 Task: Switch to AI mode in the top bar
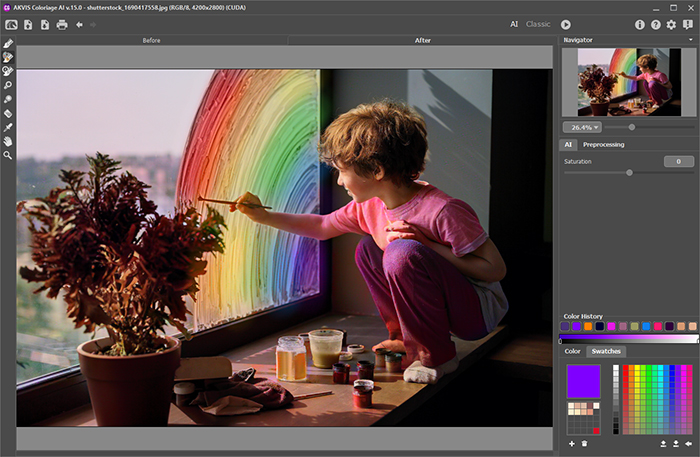(x=514, y=24)
